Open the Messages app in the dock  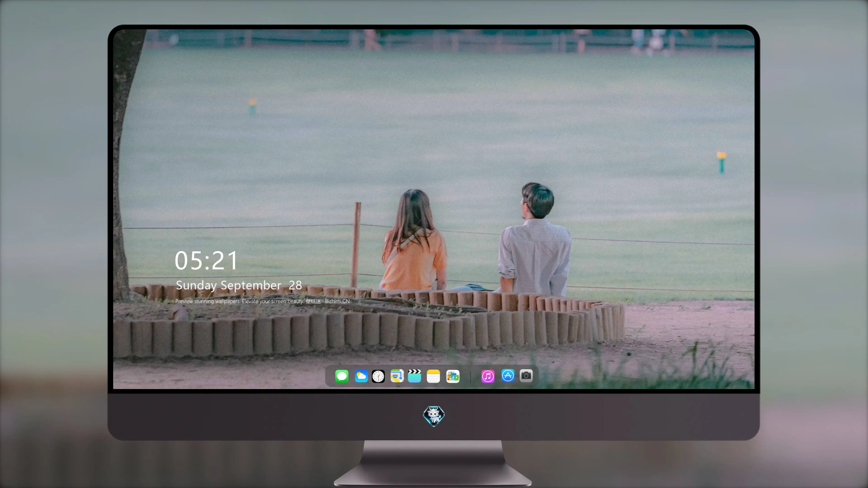pos(342,376)
